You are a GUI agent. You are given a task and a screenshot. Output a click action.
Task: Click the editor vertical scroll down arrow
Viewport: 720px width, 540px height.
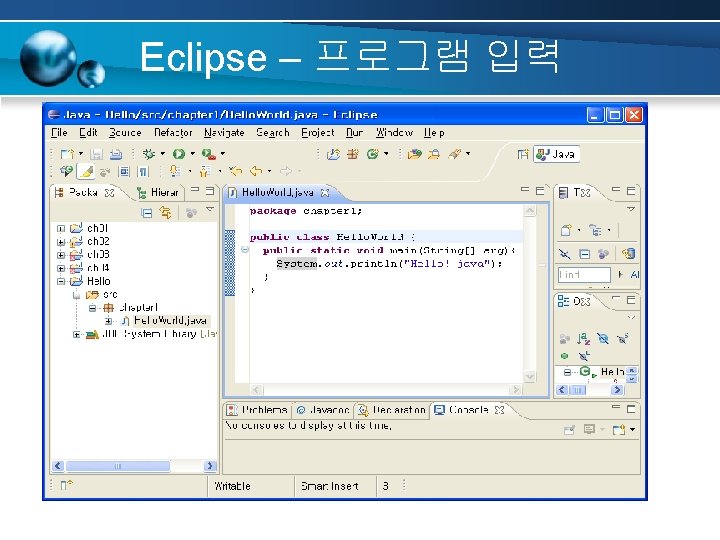click(x=529, y=377)
